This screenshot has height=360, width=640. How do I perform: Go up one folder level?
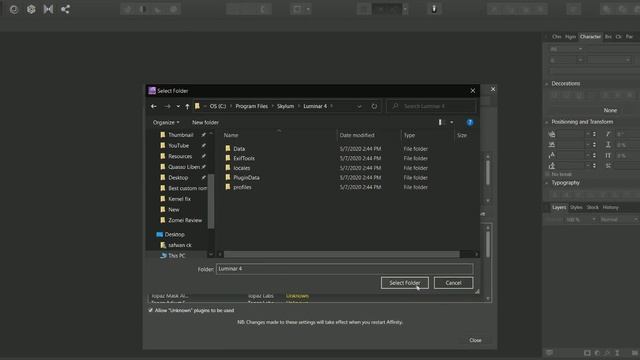187,106
